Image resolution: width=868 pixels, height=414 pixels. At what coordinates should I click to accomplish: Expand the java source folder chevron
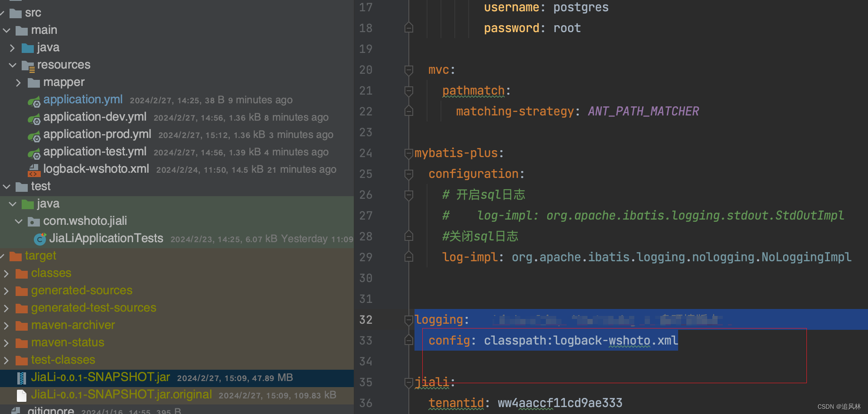(x=13, y=48)
